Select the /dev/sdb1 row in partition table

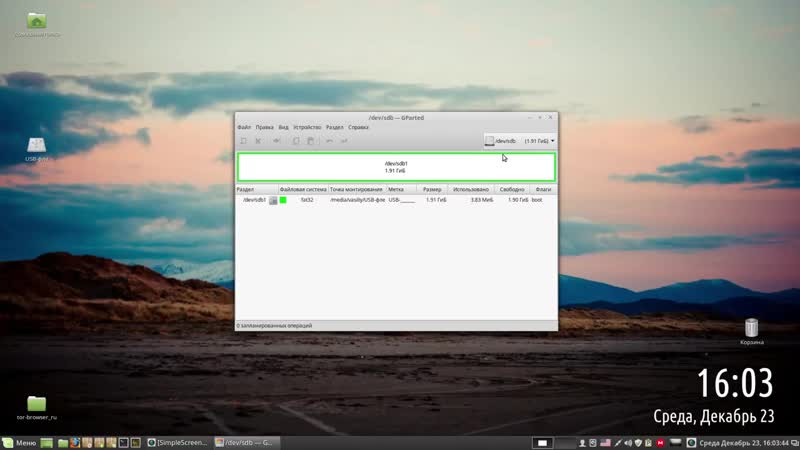396,200
